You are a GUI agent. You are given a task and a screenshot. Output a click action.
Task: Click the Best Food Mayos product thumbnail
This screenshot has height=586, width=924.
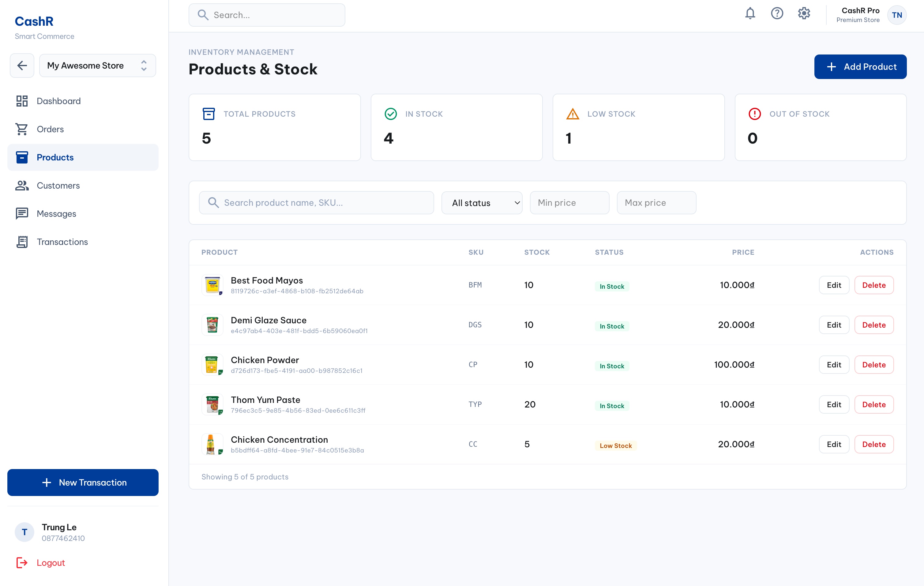tap(212, 285)
